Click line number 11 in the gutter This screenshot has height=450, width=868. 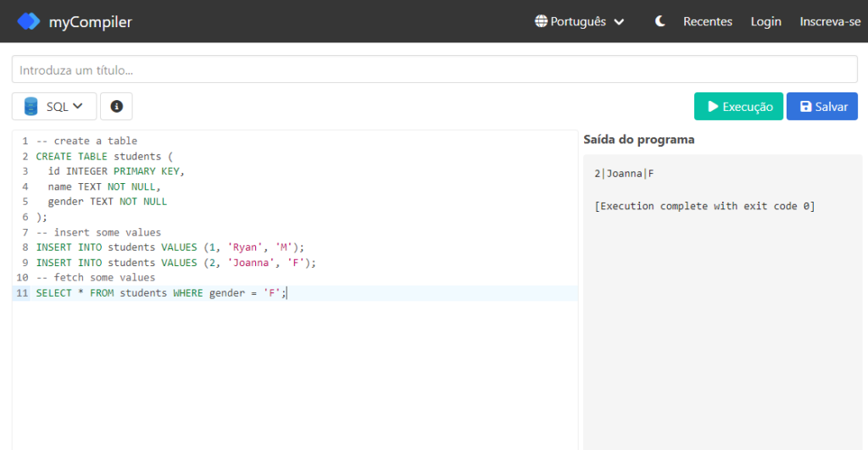point(22,293)
